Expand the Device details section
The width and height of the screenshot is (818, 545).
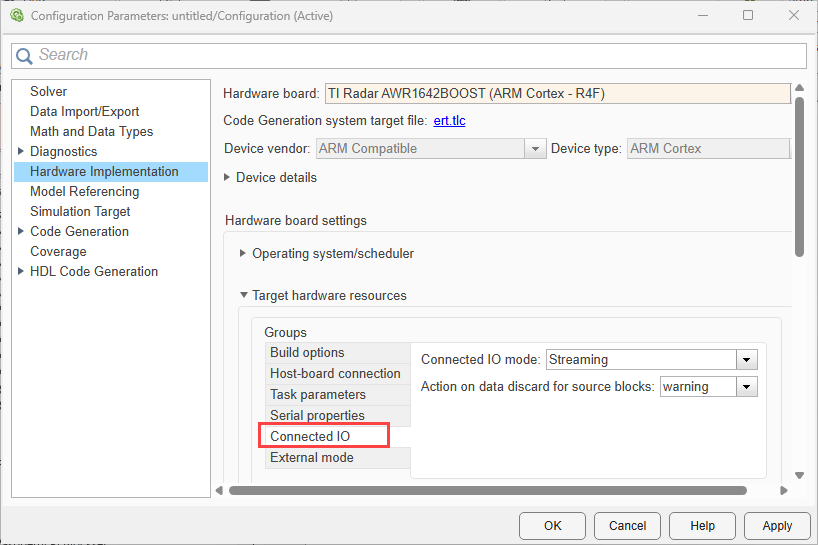(x=227, y=177)
